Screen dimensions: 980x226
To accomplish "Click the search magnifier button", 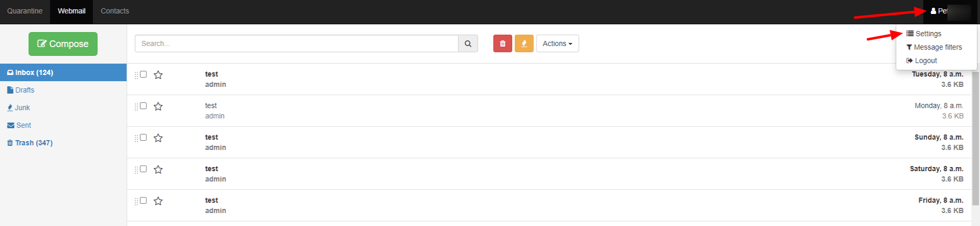I will pos(468,43).
